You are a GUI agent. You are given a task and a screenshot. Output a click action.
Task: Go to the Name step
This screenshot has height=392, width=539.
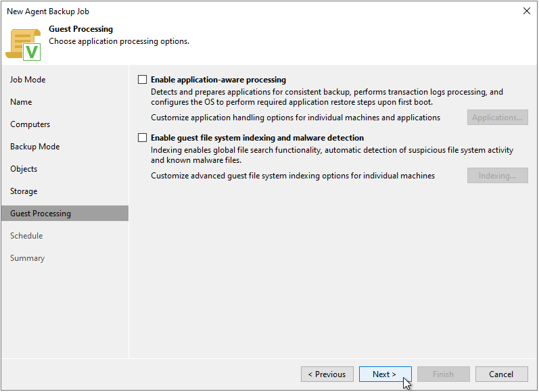[21, 102]
